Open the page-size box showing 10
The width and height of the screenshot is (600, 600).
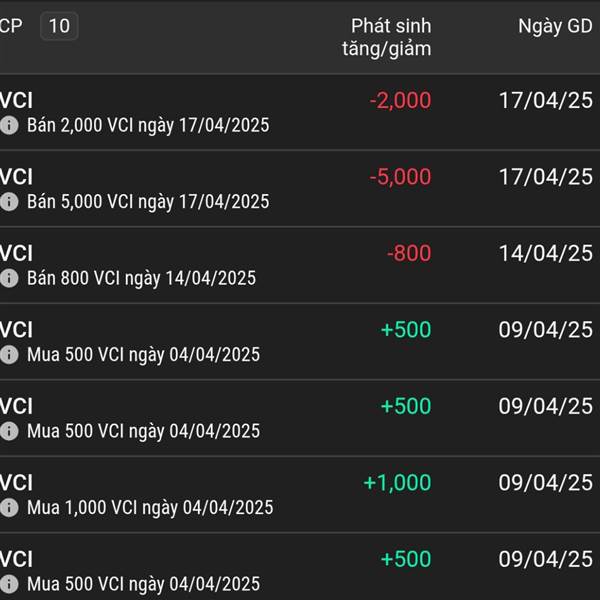point(59,26)
